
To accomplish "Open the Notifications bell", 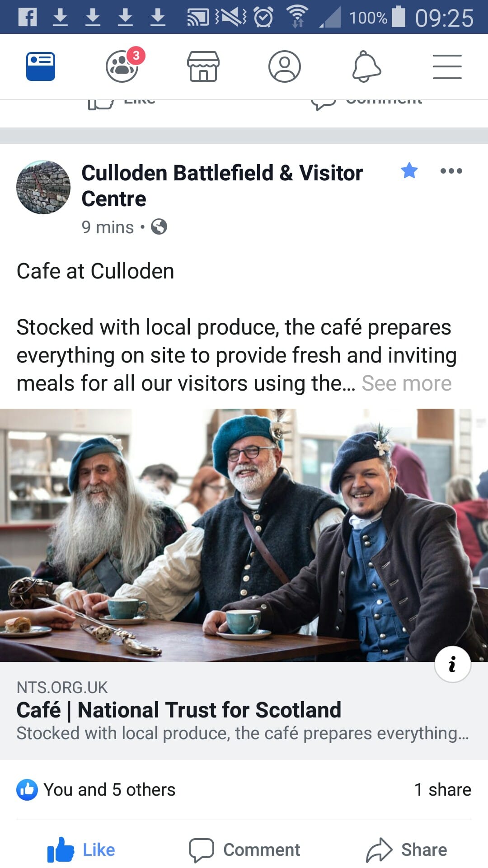I will click(x=366, y=66).
